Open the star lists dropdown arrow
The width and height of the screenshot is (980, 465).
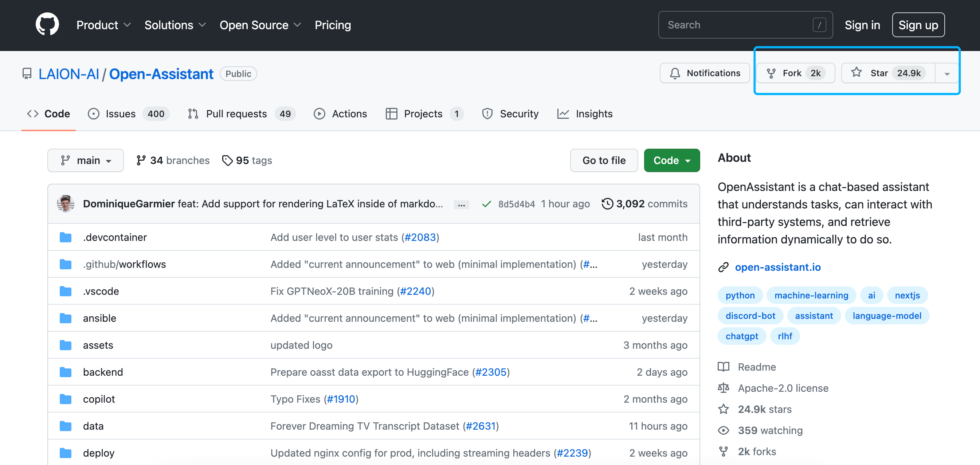(x=947, y=73)
